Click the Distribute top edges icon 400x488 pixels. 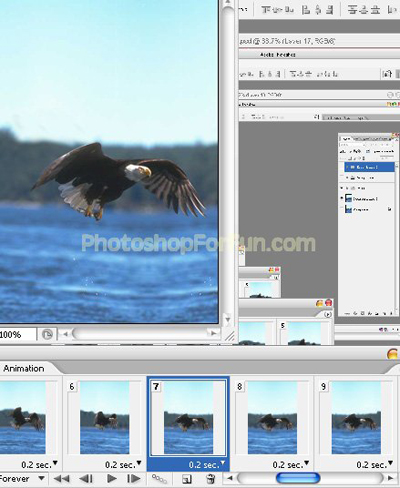point(352,9)
